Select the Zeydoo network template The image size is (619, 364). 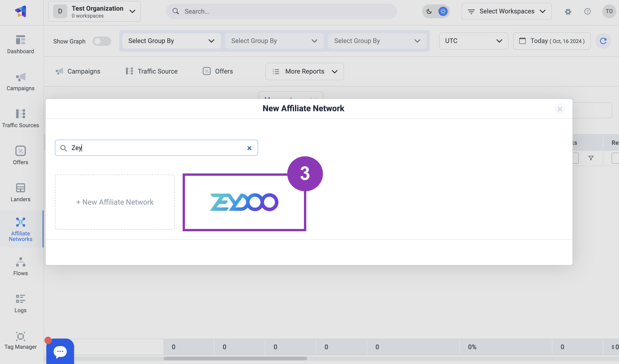pyautogui.click(x=244, y=203)
